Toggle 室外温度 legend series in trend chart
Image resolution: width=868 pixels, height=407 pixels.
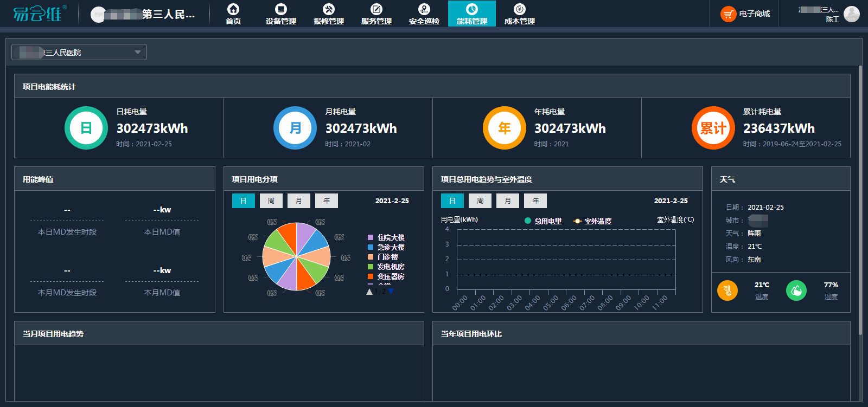(x=592, y=221)
